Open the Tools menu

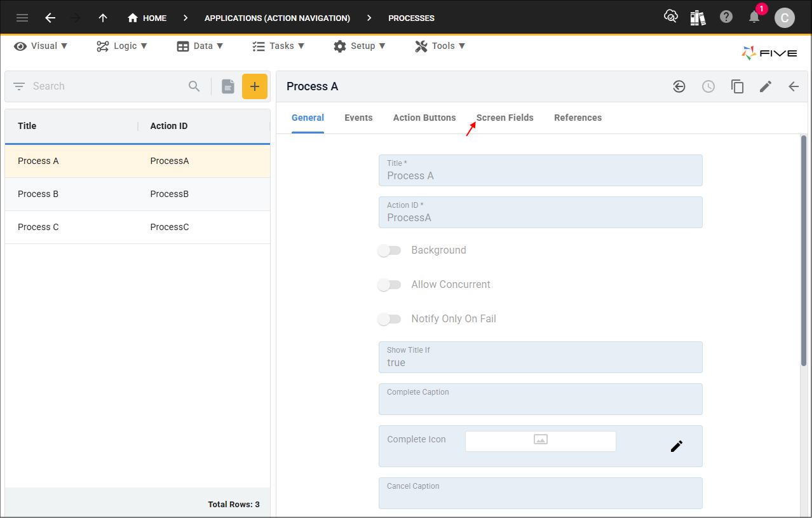pyautogui.click(x=440, y=46)
